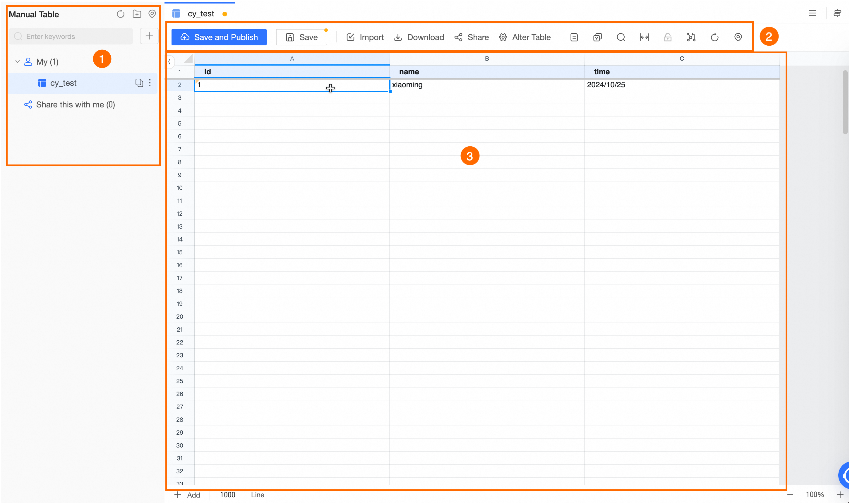Click the copy icon next to cy_test

(x=139, y=83)
